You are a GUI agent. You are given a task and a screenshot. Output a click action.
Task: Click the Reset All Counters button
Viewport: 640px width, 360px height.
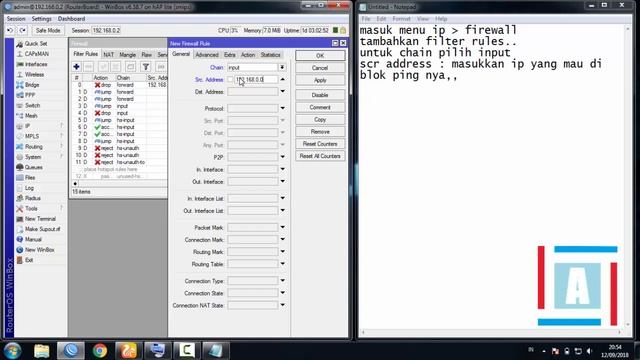pyautogui.click(x=320, y=156)
